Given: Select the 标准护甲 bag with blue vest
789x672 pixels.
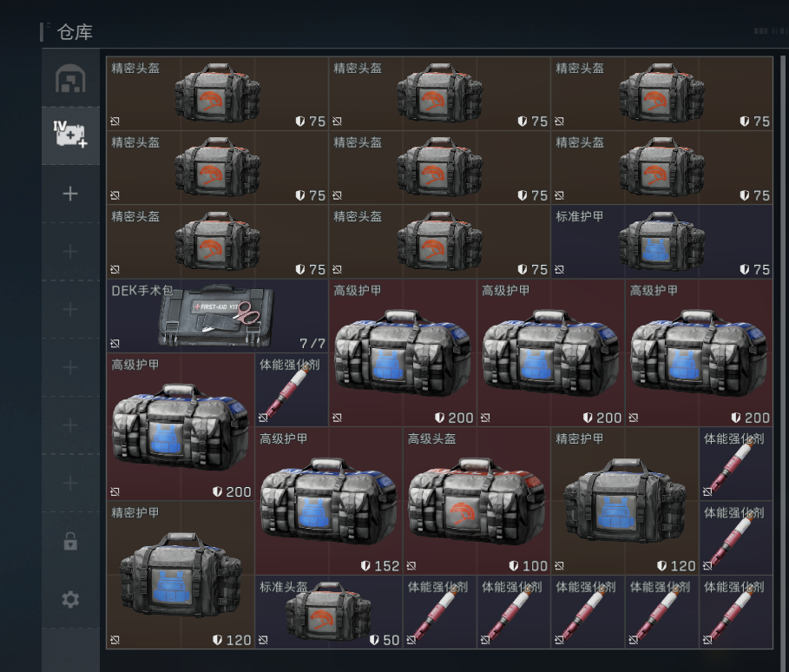Looking at the screenshot, I should (x=661, y=242).
